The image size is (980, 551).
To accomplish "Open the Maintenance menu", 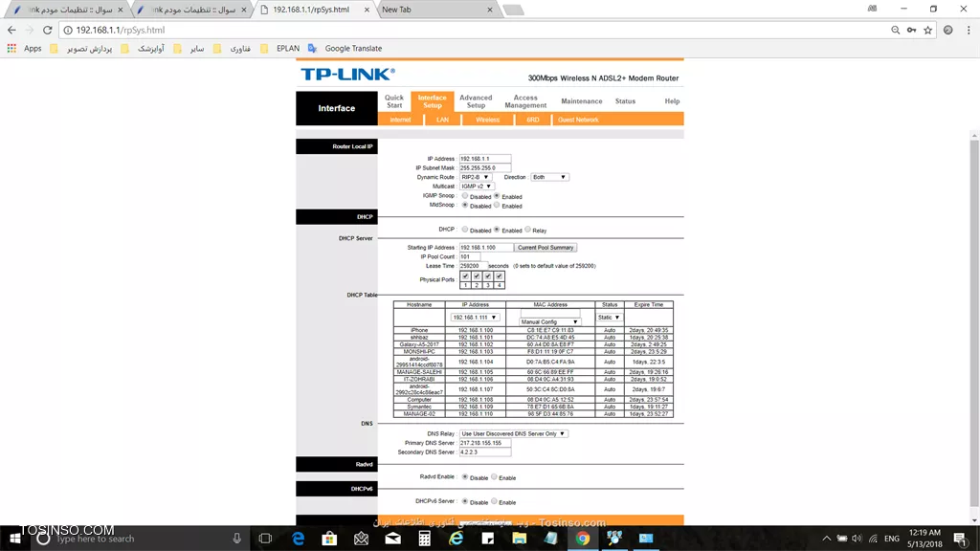I will (x=581, y=101).
